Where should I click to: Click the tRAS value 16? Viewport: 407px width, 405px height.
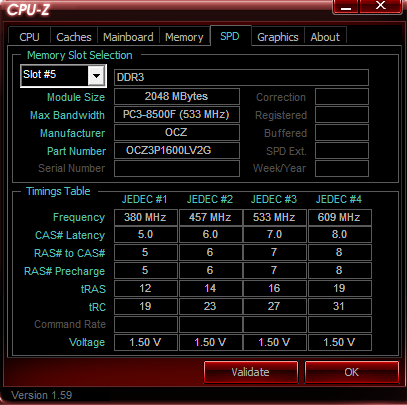pos(275,288)
